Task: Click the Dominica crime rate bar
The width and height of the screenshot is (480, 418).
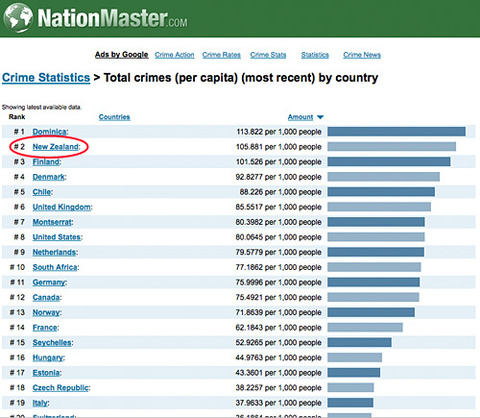Action: (396, 132)
